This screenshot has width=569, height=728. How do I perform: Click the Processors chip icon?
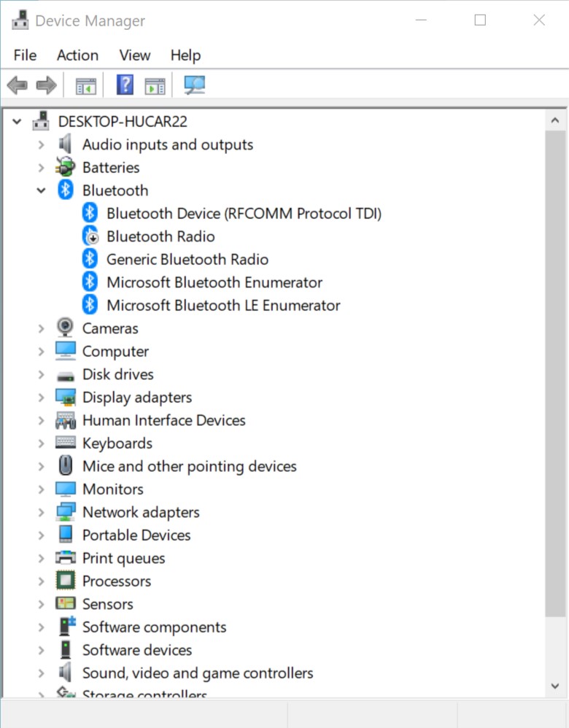66,581
